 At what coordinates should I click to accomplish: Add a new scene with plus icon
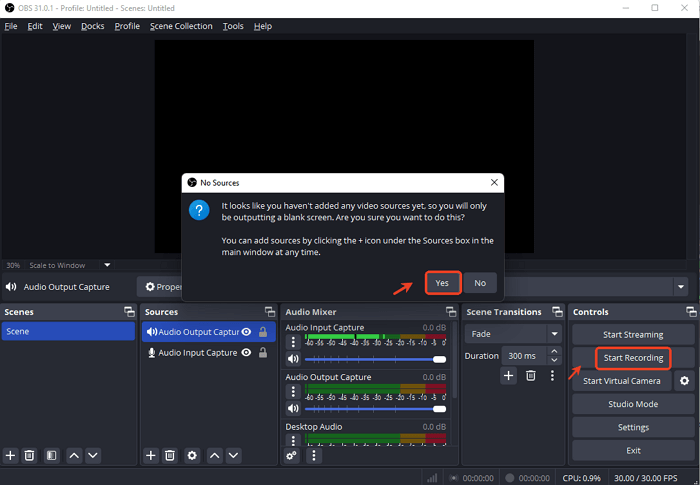[10, 456]
